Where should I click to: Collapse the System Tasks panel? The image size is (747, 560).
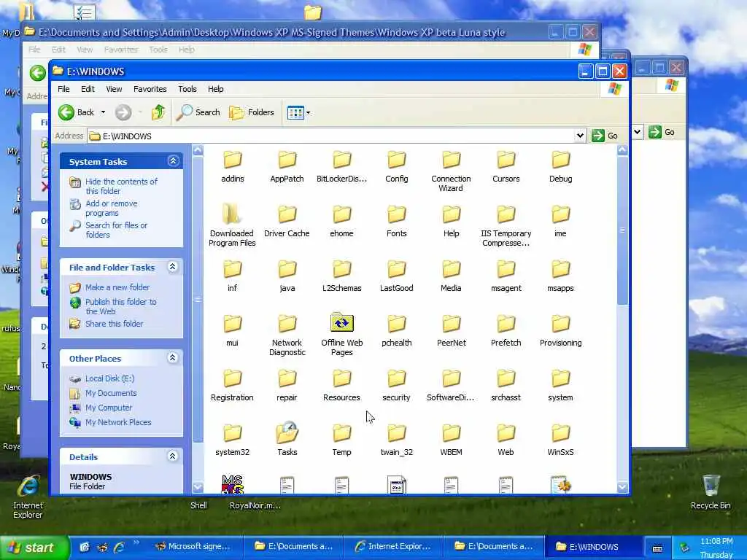(x=173, y=161)
